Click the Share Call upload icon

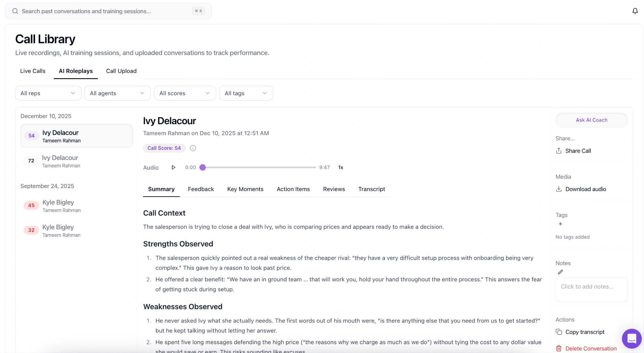pos(559,151)
